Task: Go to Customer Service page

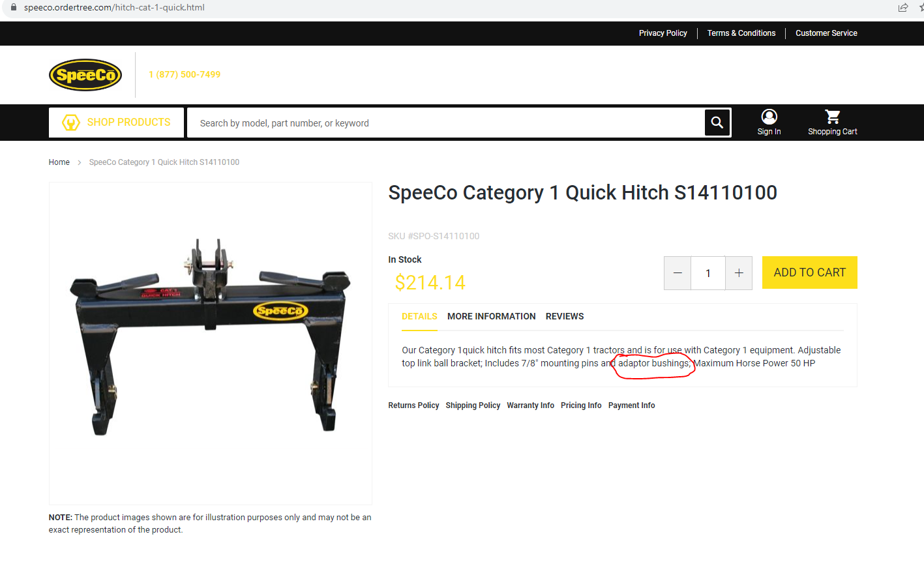Action: [826, 33]
